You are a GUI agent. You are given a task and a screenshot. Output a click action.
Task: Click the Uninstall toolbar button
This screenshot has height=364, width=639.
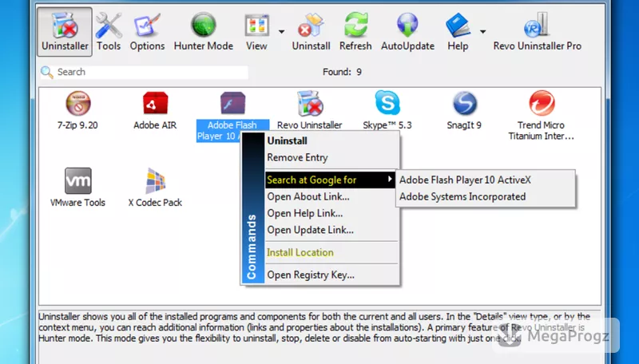[311, 32]
